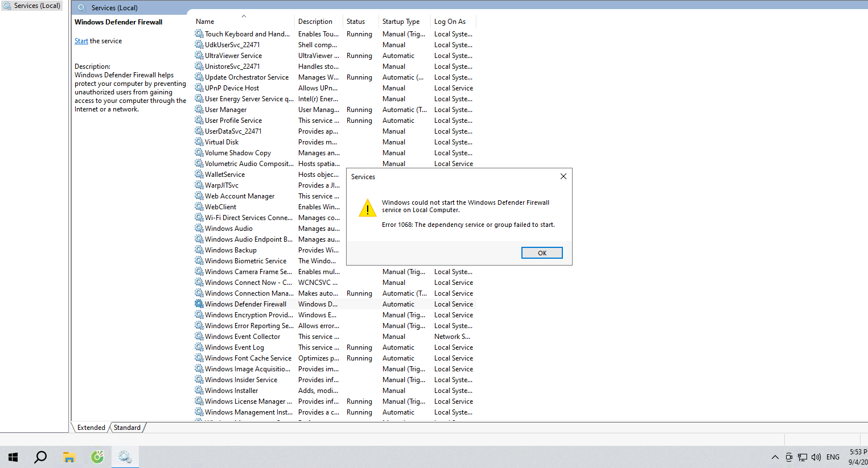The width and height of the screenshot is (868, 468).
Task: Click the gear icon of Windows Event Log
Action: 199,347
